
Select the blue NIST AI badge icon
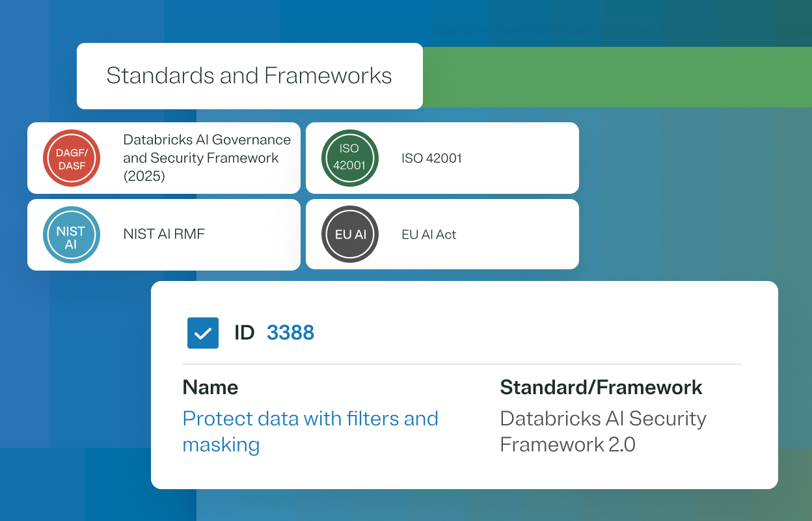72,235
